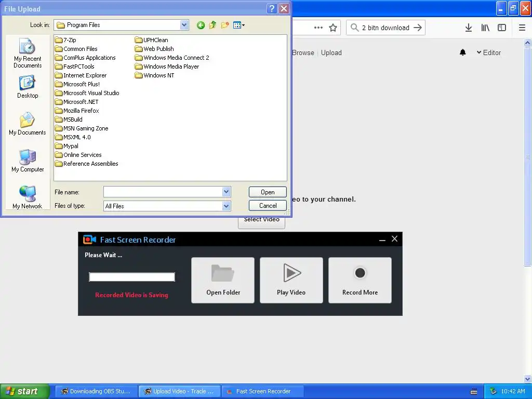The width and height of the screenshot is (532, 399).
Task: Toggle the browser sidebar icon
Action: click(502, 28)
